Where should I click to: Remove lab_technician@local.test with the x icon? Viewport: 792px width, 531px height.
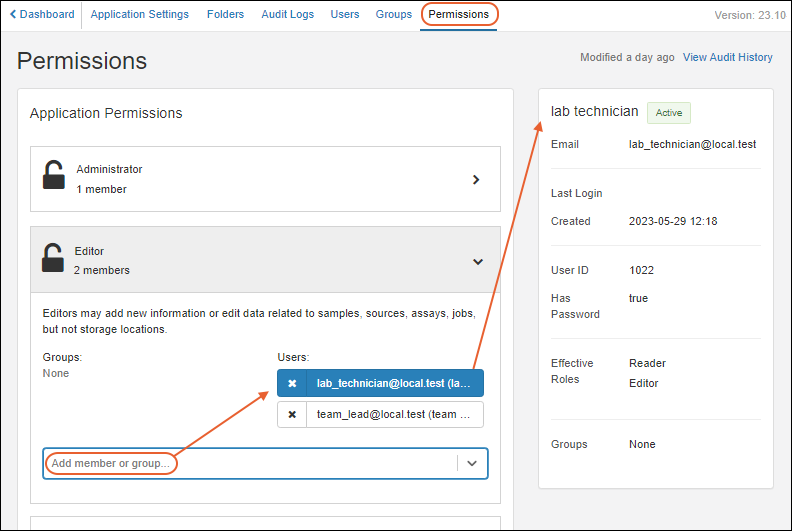[292, 384]
